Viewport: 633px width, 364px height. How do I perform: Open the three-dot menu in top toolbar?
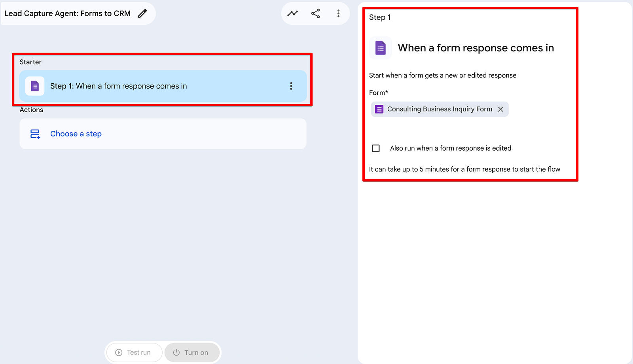(x=338, y=13)
